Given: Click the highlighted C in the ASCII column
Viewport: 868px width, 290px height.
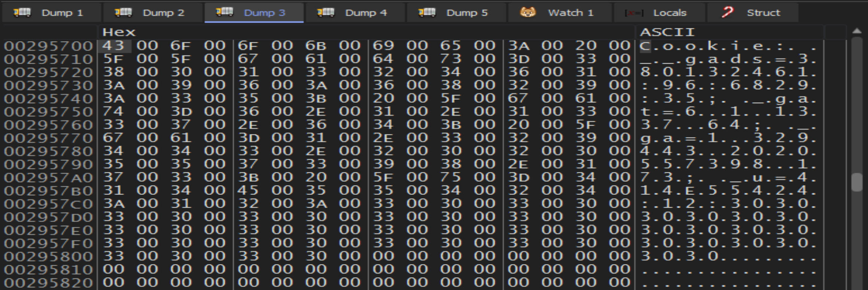Looking at the screenshot, I should coord(645,46).
